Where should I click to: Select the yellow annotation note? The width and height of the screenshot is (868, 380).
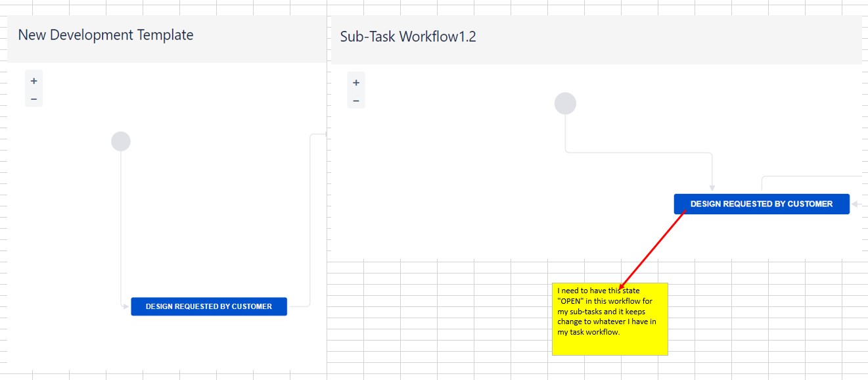[610, 318]
